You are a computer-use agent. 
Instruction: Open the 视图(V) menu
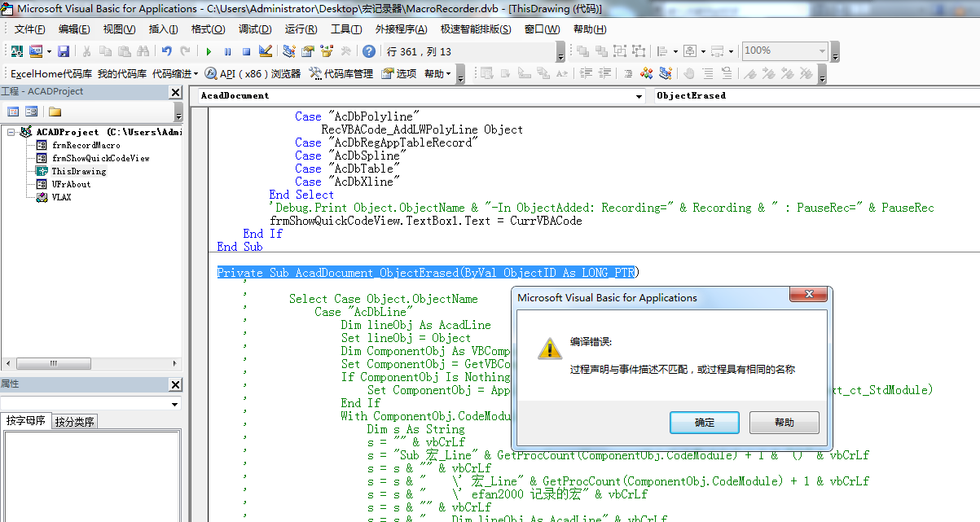(x=120, y=29)
